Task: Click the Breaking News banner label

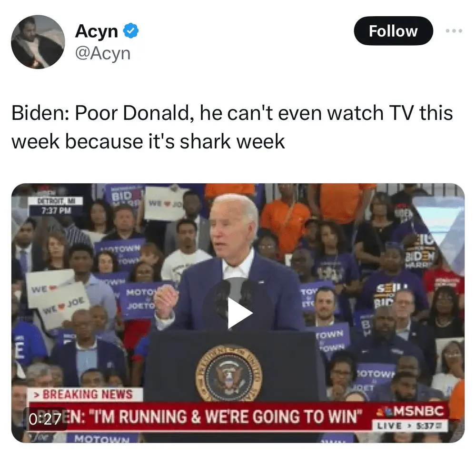Action: coord(85,394)
